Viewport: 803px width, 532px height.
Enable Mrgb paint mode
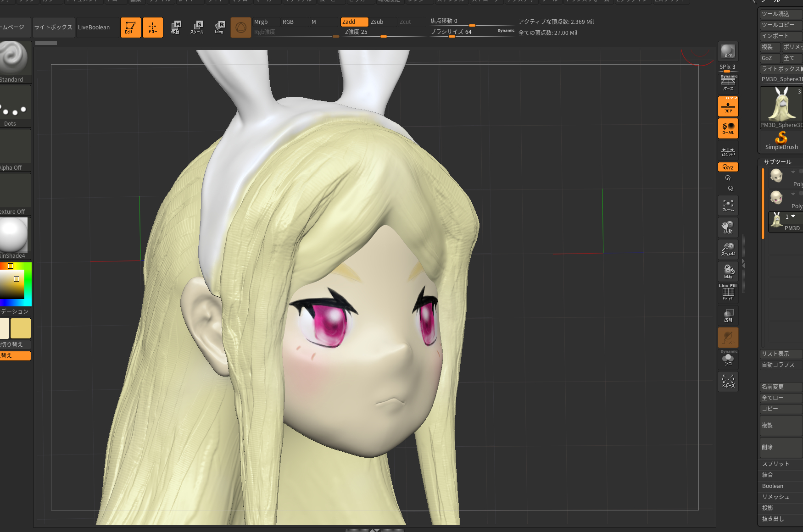[266, 22]
